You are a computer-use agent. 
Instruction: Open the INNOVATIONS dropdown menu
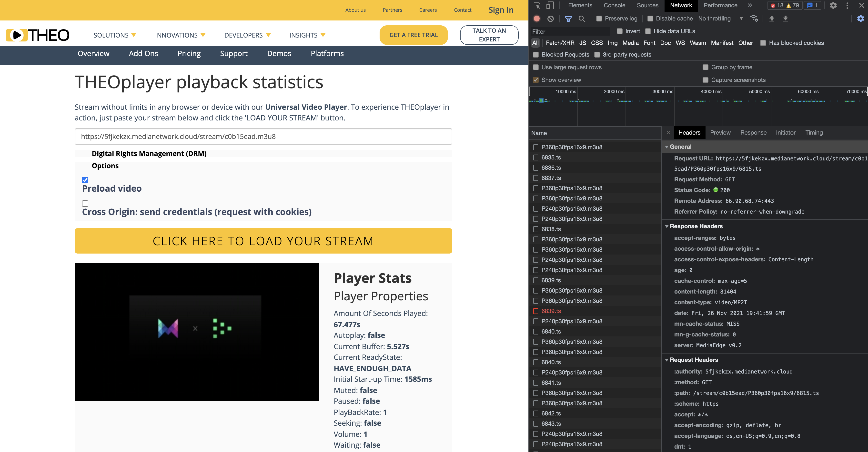click(180, 35)
